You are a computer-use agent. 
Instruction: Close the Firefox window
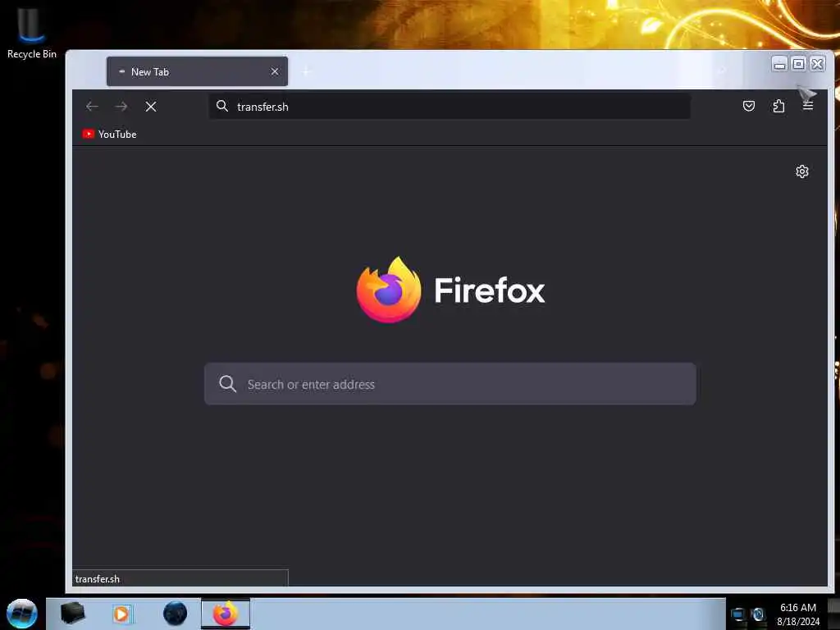(x=817, y=64)
